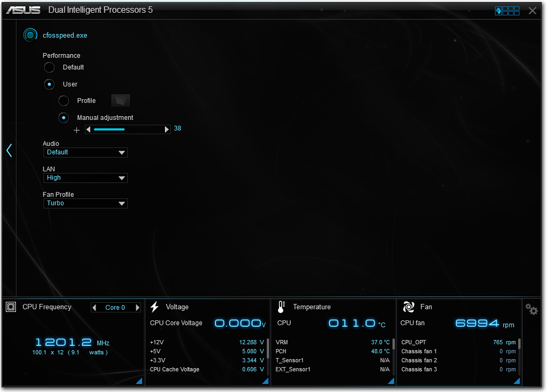Expand the Temperature panel corner triangle

[391, 381]
